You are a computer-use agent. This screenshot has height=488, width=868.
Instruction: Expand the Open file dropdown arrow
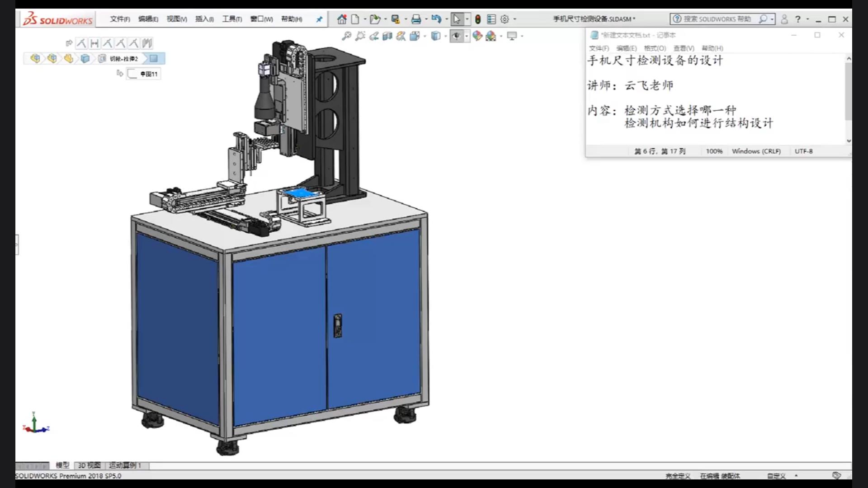point(385,19)
